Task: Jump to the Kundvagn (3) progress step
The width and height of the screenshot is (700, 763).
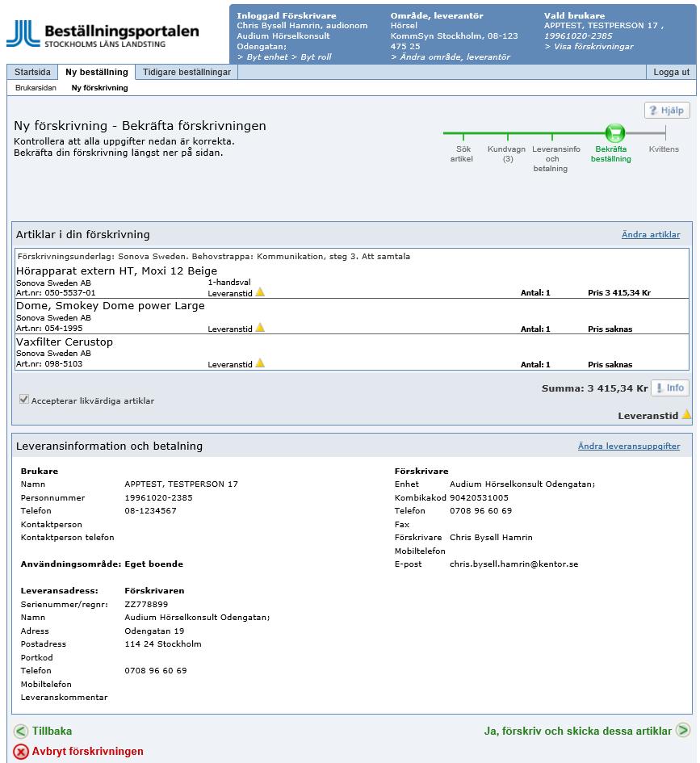Action: [x=507, y=153]
